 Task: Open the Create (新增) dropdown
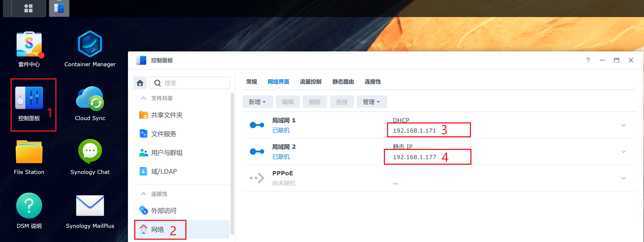[x=257, y=102]
